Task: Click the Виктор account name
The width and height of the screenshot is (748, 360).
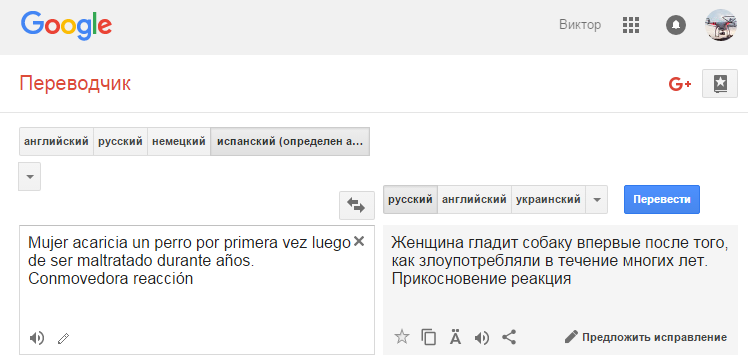Action: pos(580,25)
